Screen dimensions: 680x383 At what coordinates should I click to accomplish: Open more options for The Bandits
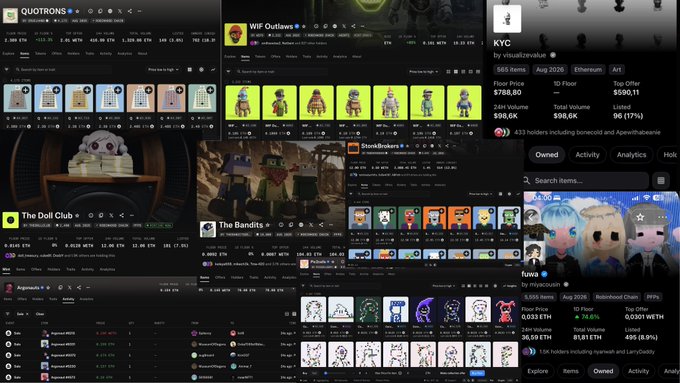click(331, 225)
